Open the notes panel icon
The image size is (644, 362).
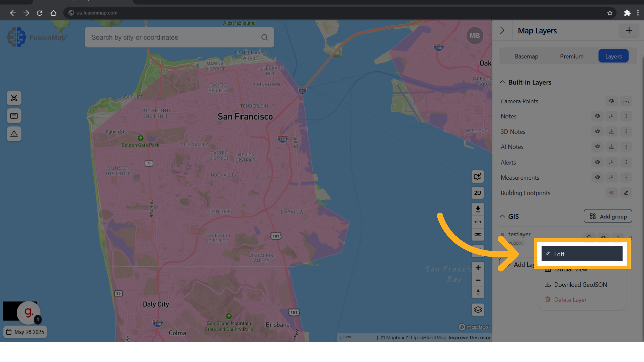(x=14, y=116)
